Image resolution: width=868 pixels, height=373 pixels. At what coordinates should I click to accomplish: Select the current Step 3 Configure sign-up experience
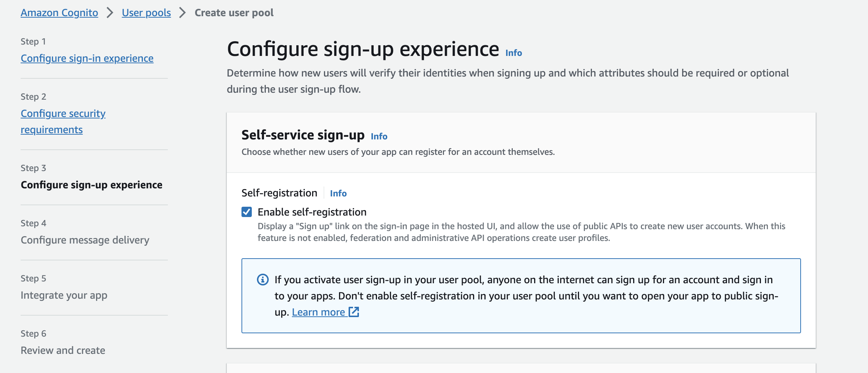click(x=91, y=185)
